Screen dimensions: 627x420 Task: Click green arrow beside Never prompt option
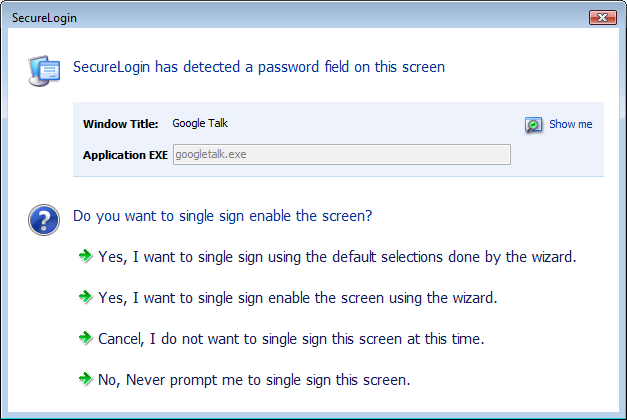pyautogui.click(x=86, y=379)
